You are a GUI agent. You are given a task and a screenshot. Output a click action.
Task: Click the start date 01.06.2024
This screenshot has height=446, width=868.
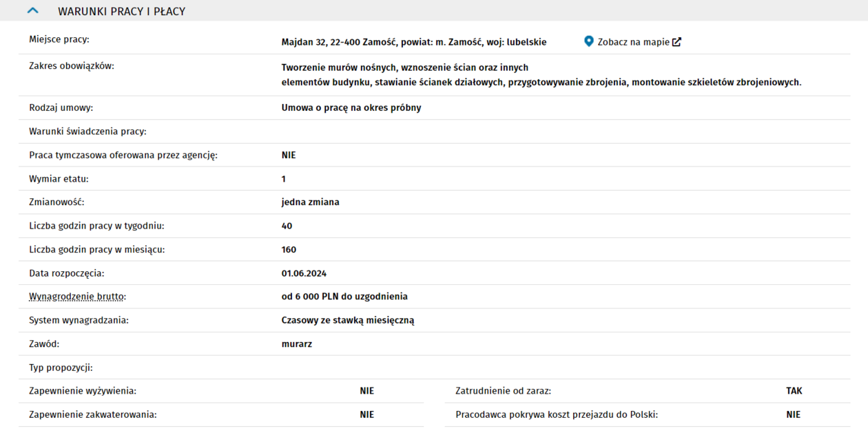(304, 273)
